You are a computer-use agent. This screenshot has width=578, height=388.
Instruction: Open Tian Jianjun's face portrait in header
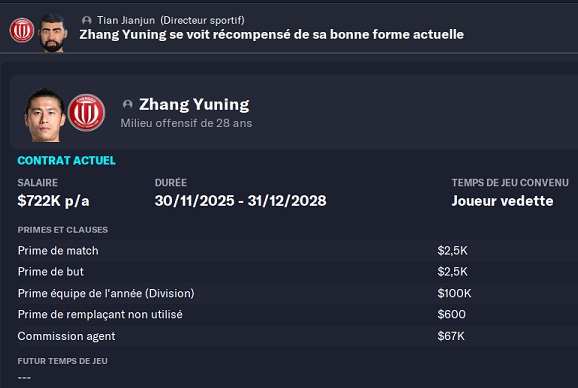53,33
